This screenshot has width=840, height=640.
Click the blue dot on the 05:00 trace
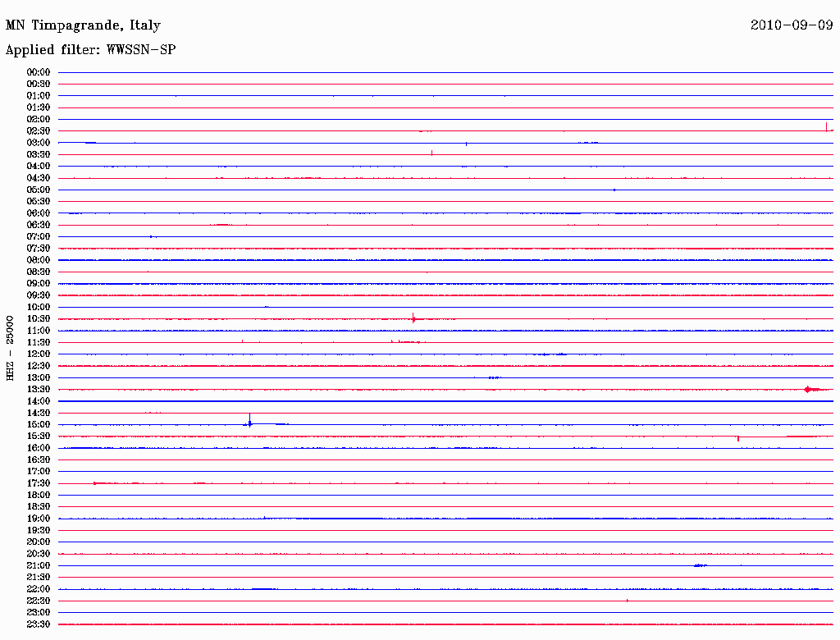pyautogui.click(x=614, y=190)
